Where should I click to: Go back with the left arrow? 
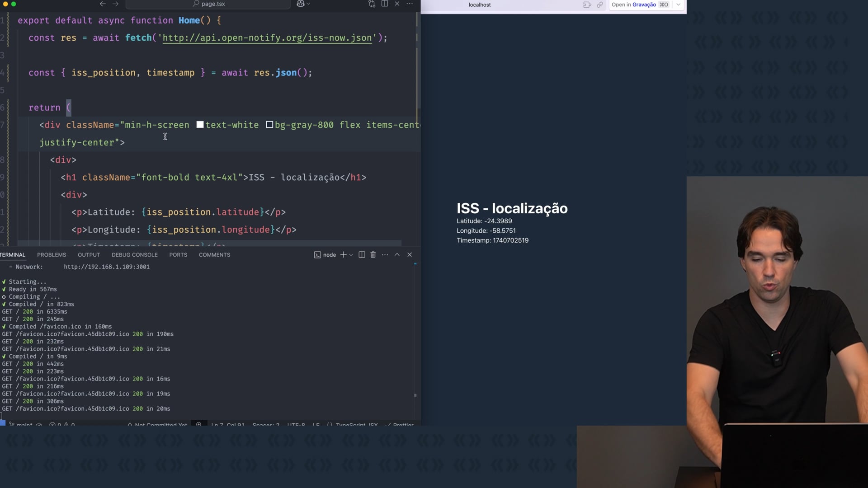[x=103, y=4]
